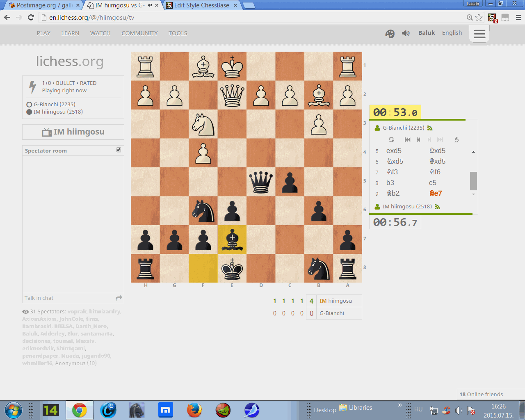This screenshot has height=420, width=525.
Task: Open the Chrome menu icon
Action: (518, 17)
